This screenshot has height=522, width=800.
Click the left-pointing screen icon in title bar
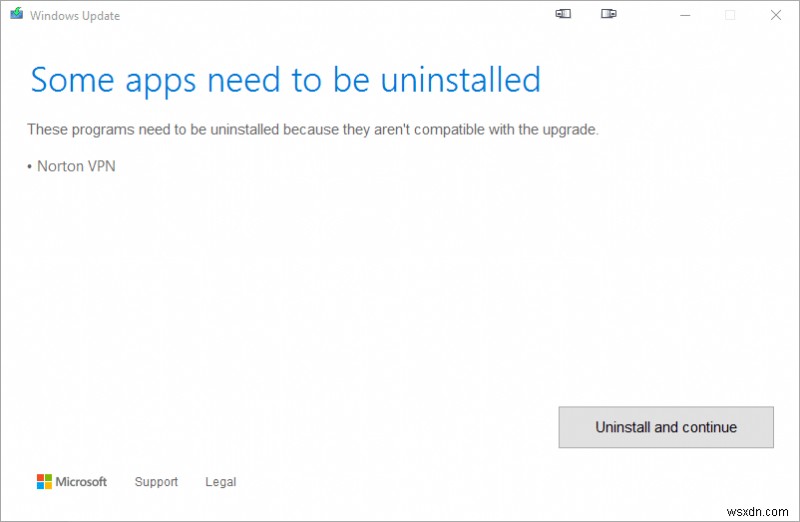[563, 14]
